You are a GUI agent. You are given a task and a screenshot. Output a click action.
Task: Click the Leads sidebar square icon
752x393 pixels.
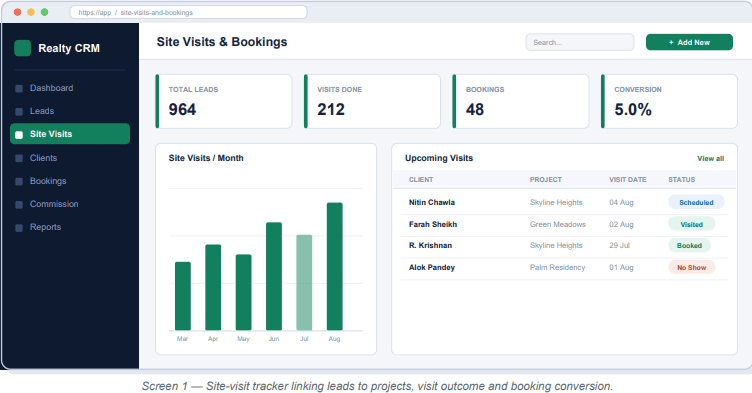pos(19,111)
